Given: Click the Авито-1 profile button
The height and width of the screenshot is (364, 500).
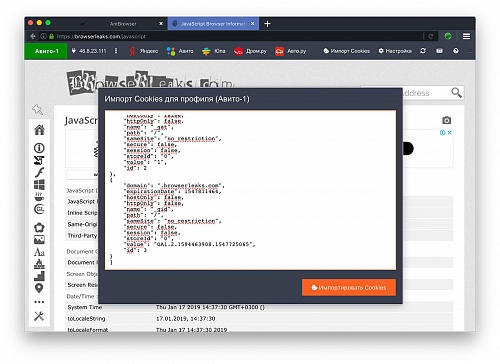Looking at the screenshot, I should coord(46,51).
